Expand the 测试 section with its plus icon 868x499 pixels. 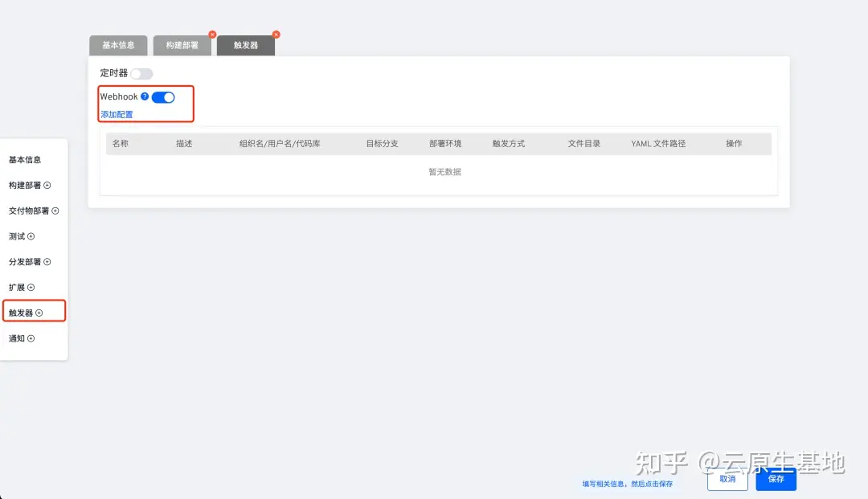click(x=31, y=236)
